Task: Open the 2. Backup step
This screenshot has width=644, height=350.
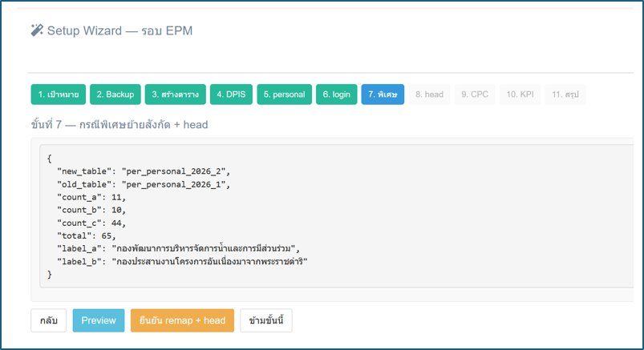Action: tap(115, 95)
